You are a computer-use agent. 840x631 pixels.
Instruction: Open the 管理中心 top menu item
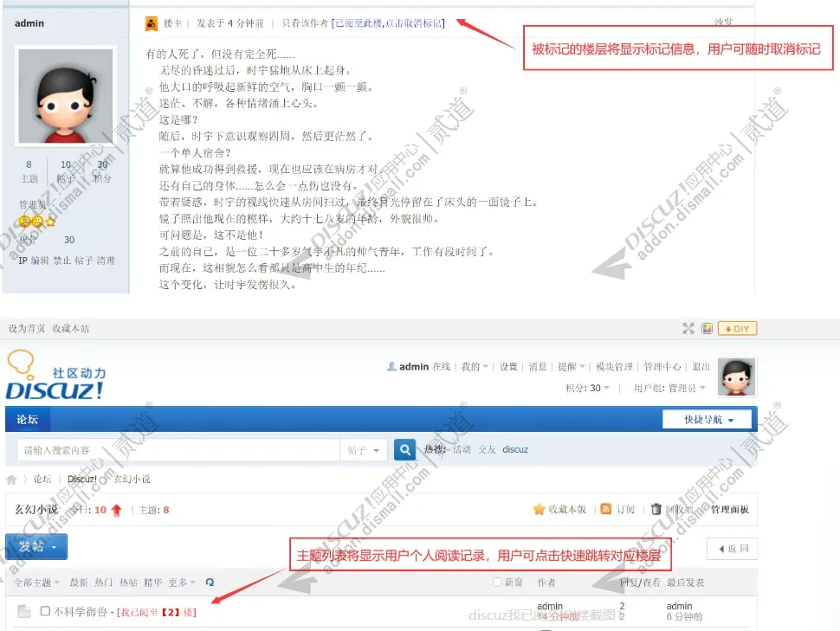662,367
